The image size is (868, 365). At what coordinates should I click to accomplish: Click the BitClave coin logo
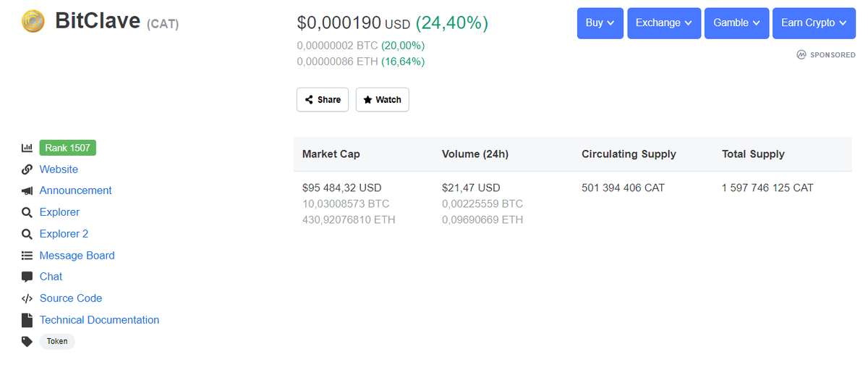pos(33,22)
